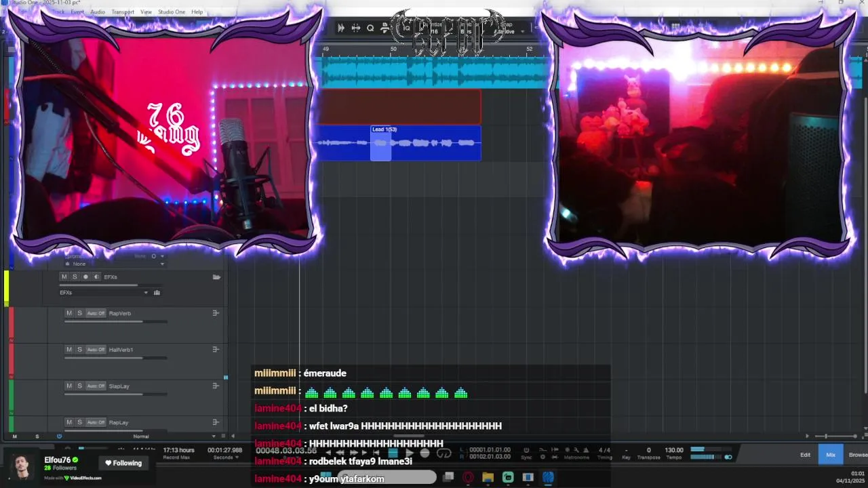Screen dimensions: 868x488
Task: Open Opera browser from the taskbar
Action: (468, 478)
